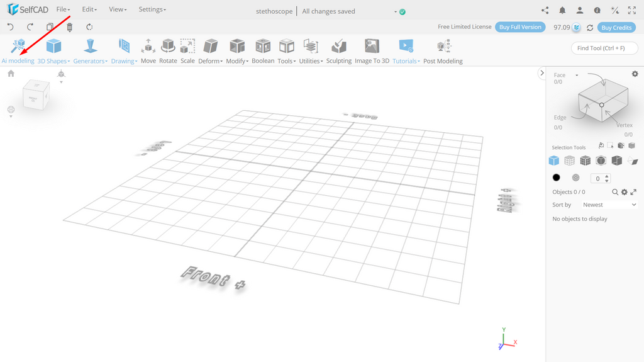Screen dimensions: 644x362
Task: Expand the Modify dropdown
Action: point(237,52)
